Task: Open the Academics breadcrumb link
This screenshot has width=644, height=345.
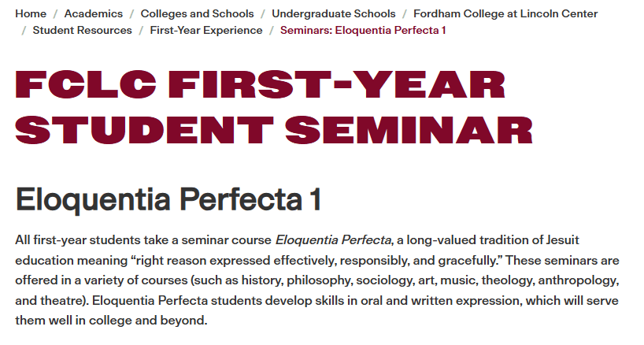Action: [94, 13]
